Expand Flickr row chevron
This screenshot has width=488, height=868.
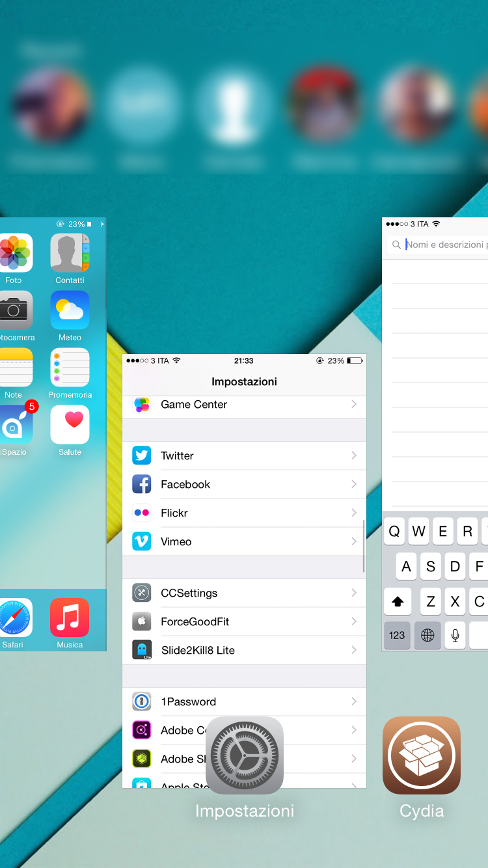(x=354, y=513)
